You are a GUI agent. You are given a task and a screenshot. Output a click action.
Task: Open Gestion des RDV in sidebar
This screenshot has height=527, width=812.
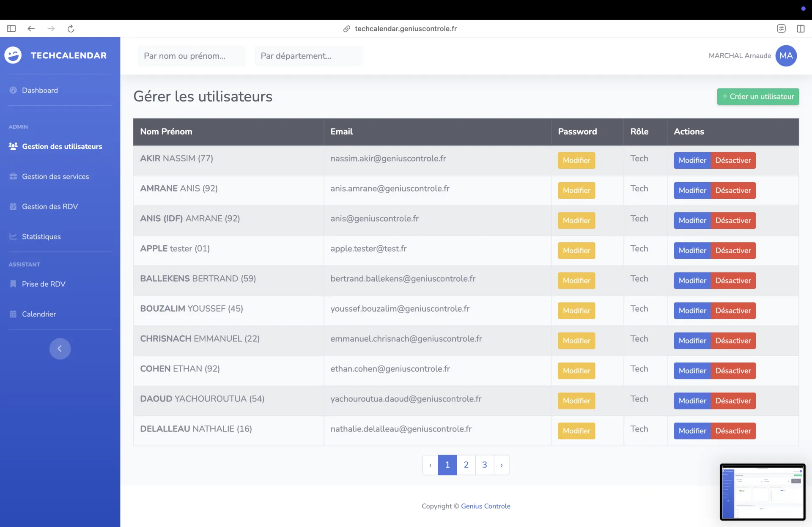click(x=50, y=206)
